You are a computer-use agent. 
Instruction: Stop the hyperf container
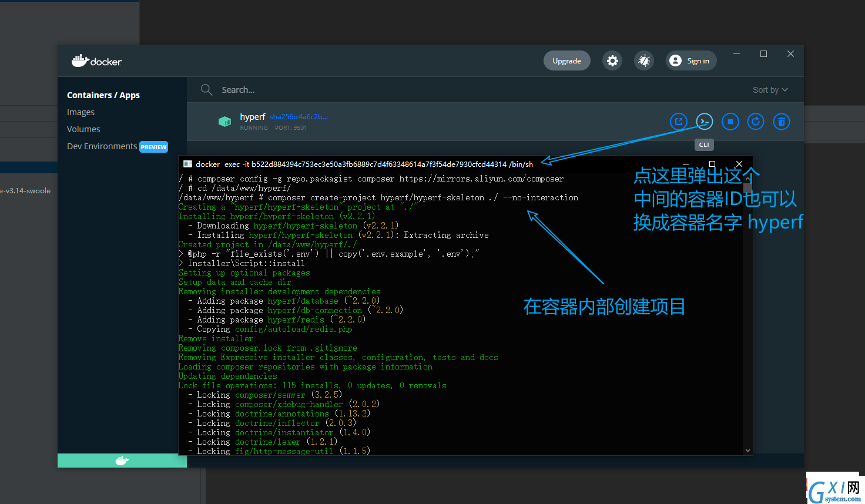[x=730, y=122]
